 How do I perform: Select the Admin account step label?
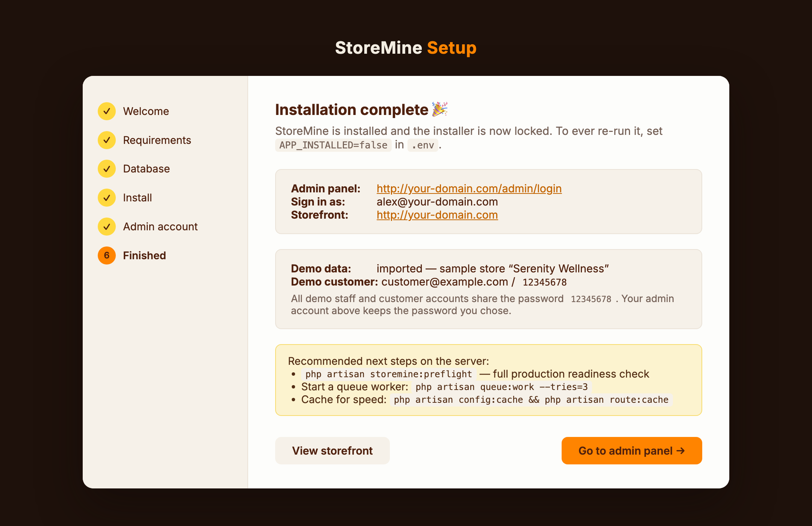coord(160,227)
